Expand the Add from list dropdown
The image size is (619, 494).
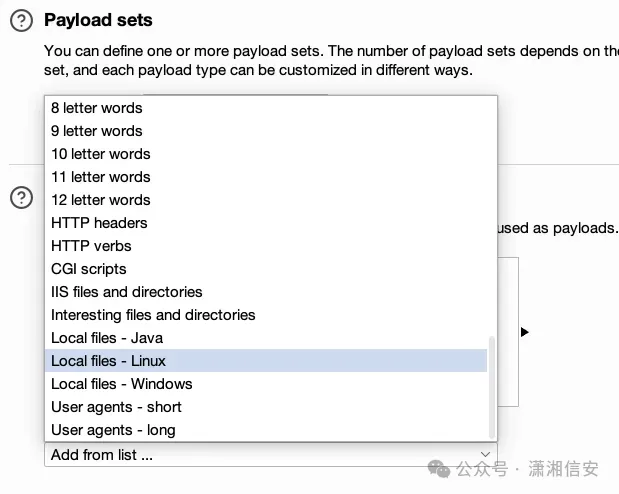pos(270,455)
